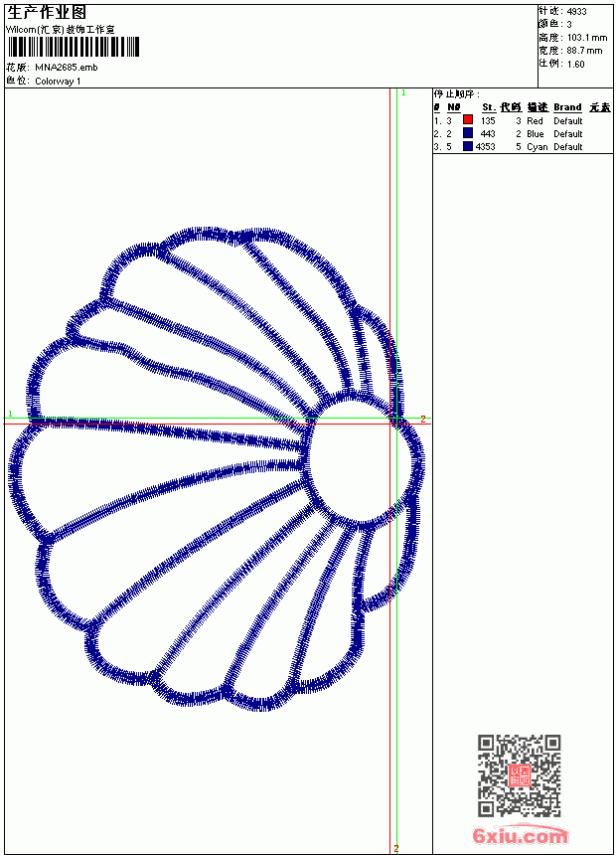Click the green start marker 1 at top
This screenshot has height=855, width=616.
point(403,93)
